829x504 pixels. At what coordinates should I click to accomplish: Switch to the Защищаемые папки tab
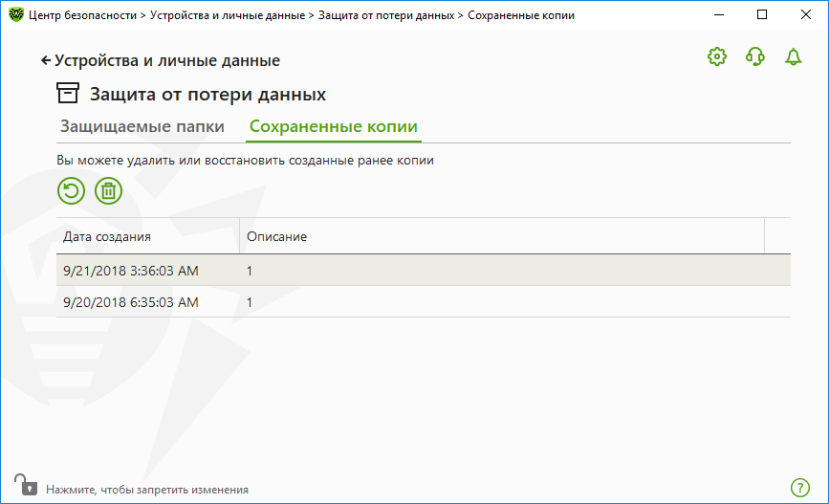142,126
